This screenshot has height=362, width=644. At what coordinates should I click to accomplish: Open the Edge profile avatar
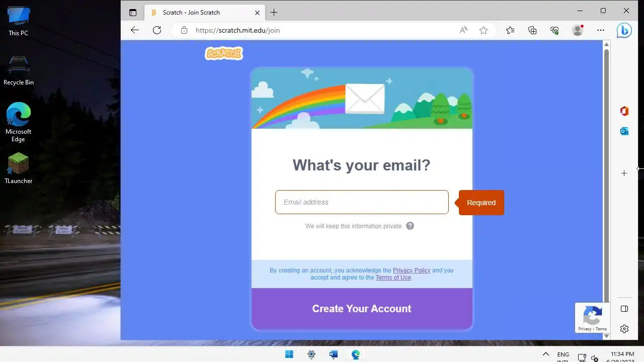578,30
